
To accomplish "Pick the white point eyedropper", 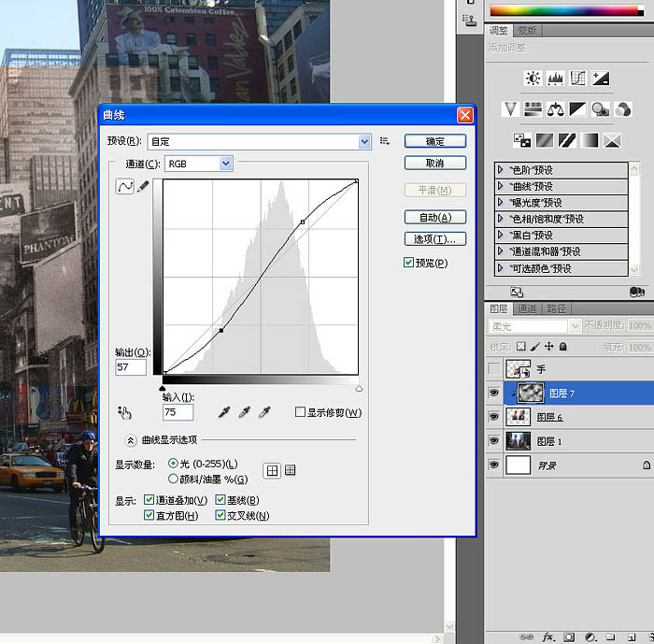I will point(265,412).
